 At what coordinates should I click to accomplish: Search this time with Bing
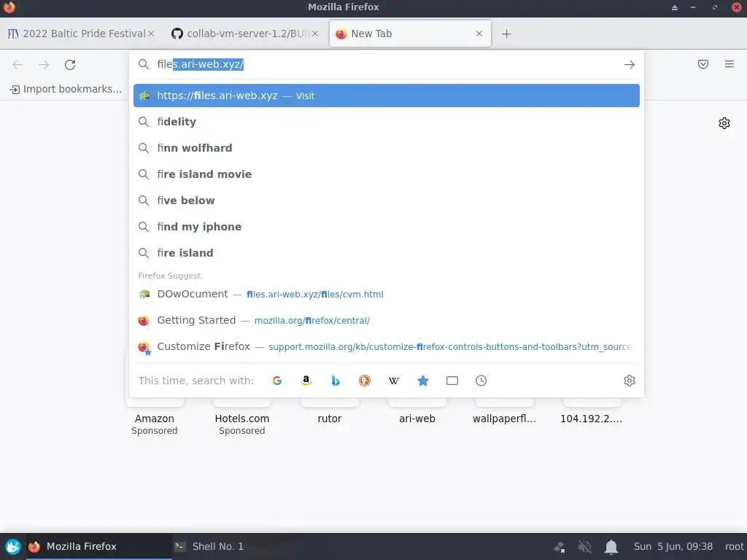(x=336, y=381)
